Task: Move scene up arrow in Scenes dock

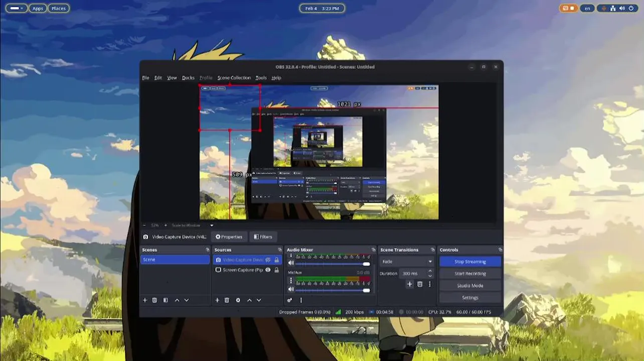Action: [177, 300]
